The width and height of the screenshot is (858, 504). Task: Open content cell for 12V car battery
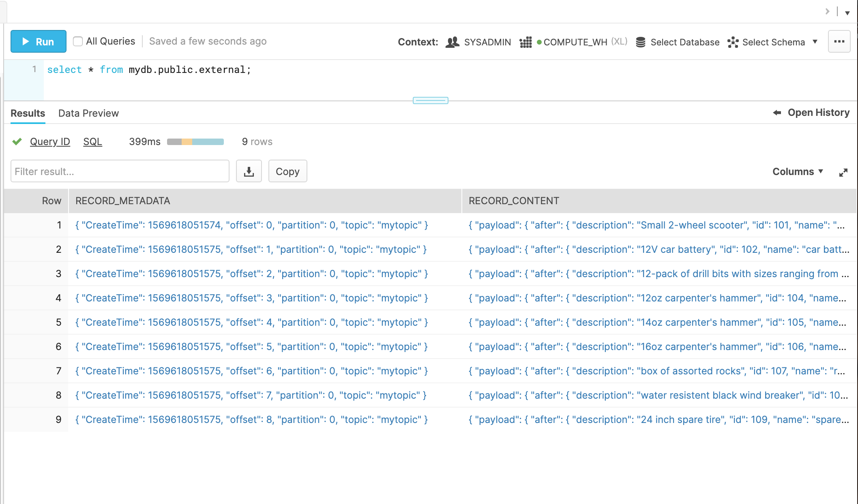659,249
